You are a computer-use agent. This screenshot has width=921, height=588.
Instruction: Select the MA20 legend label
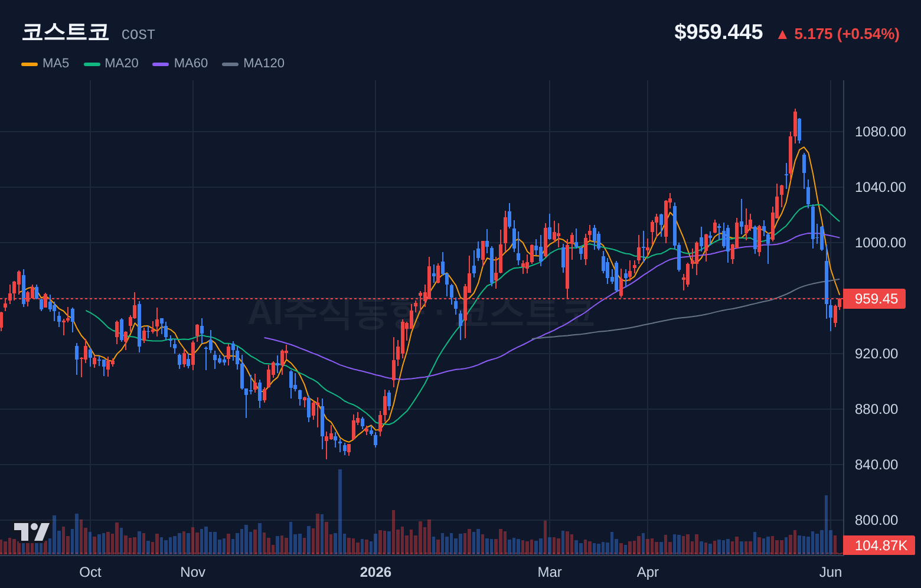(x=122, y=63)
